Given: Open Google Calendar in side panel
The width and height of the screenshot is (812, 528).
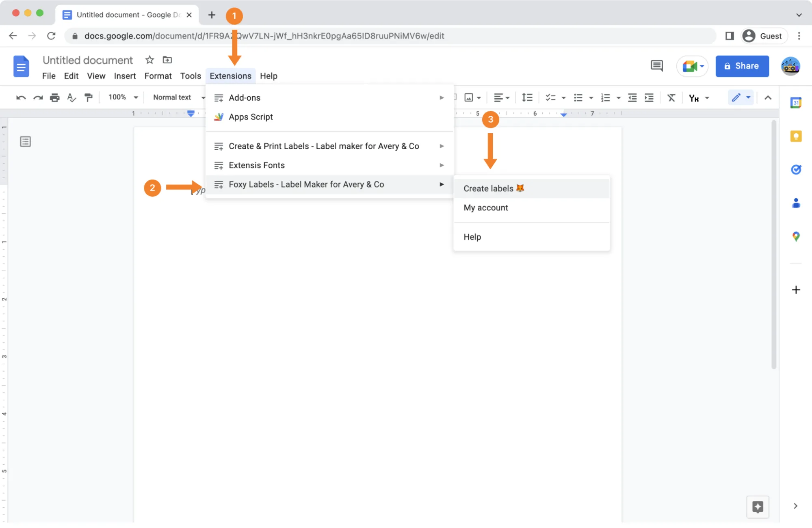Looking at the screenshot, I should 796,103.
